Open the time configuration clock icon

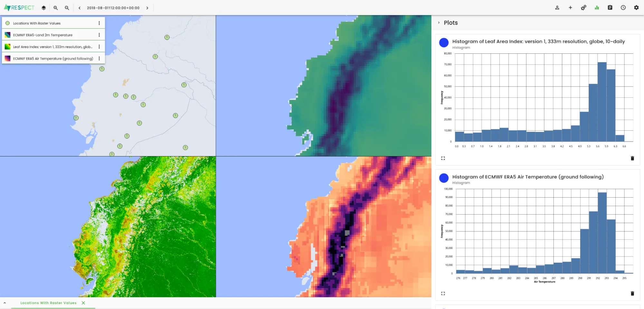[x=623, y=8]
